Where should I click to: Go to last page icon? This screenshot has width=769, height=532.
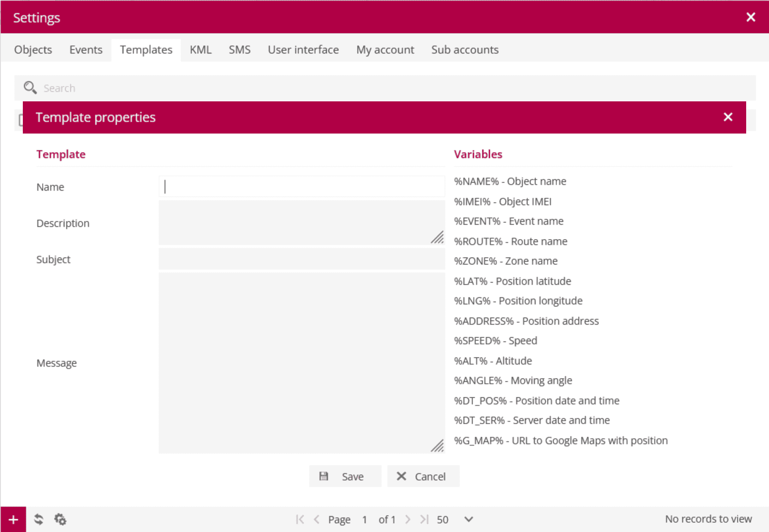pyautogui.click(x=424, y=519)
